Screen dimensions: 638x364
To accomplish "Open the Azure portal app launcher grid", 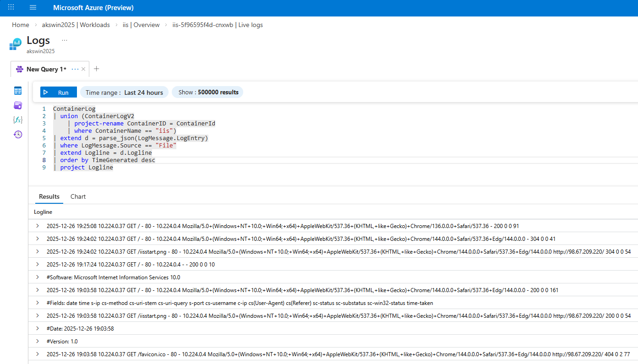I will (x=10, y=7).
